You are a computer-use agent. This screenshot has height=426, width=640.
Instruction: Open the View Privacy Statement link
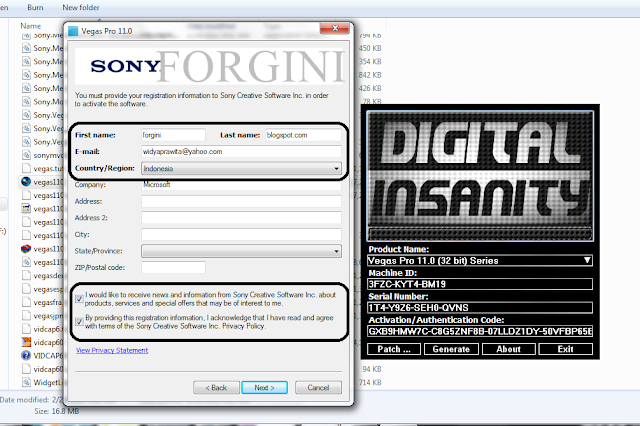112,350
